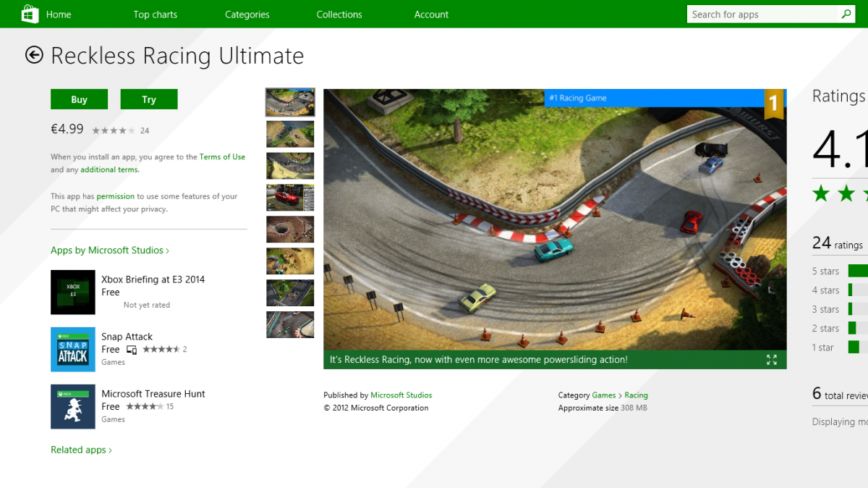Select the fifth screenshot thumbnail
The image size is (868, 488).
290,230
